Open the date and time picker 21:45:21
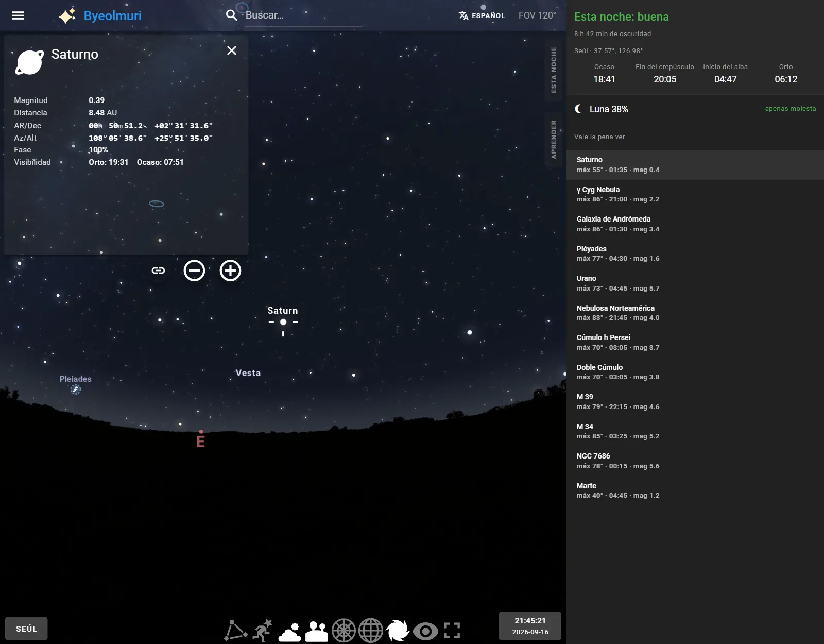 (x=530, y=626)
